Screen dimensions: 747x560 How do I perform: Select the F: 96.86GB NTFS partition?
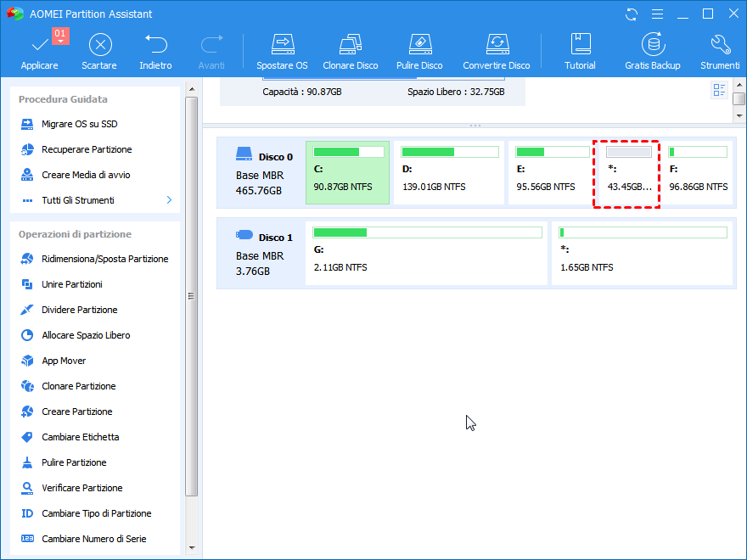tap(698, 172)
